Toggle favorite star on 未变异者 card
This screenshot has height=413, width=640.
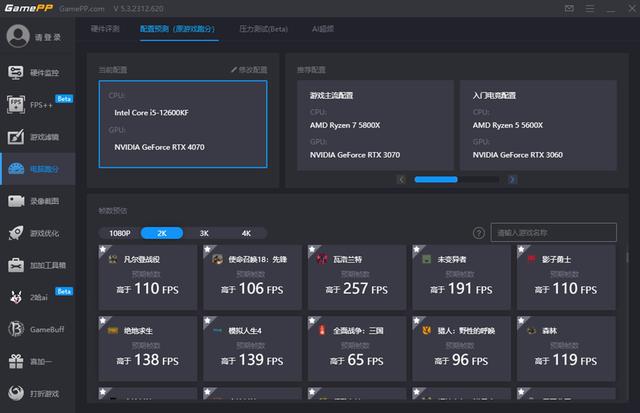click(x=417, y=249)
